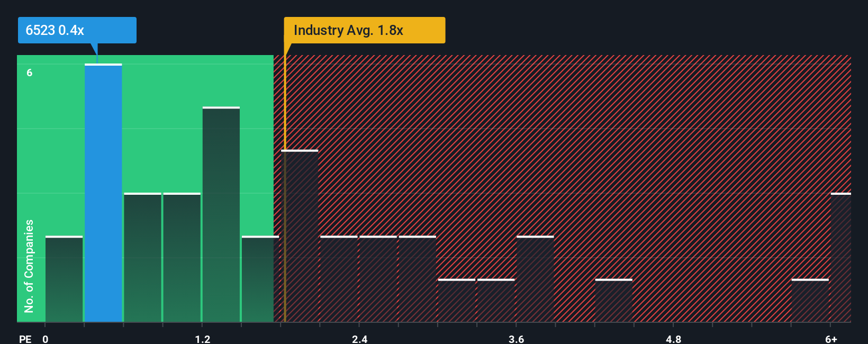Click the x-axis label '0'
This screenshot has width=868, height=344.
[x=46, y=339]
